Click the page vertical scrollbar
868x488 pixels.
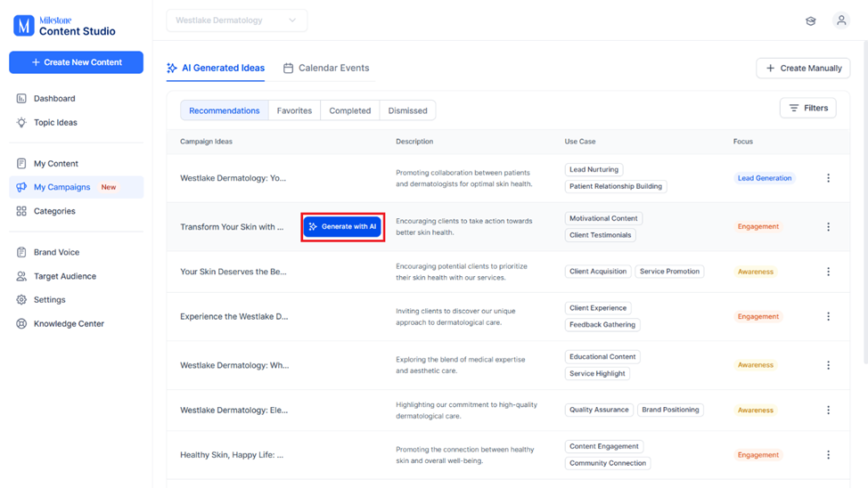click(865, 202)
